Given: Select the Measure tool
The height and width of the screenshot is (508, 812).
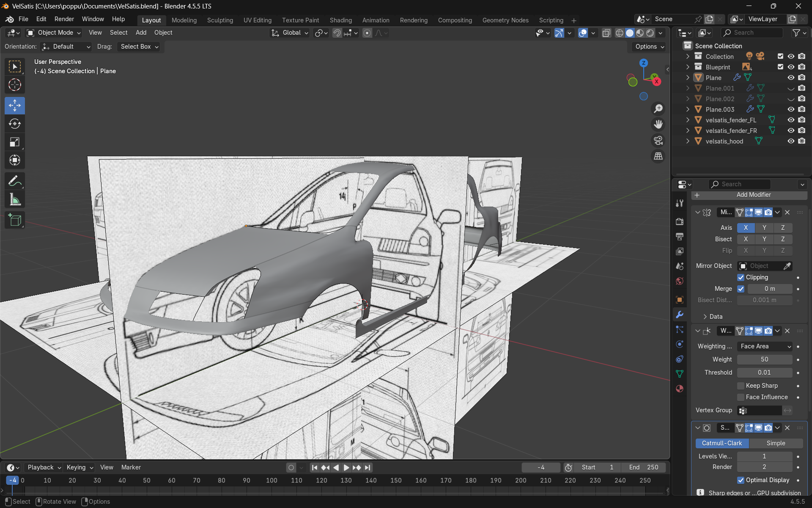Looking at the screenshot, I should click(15, 199).
